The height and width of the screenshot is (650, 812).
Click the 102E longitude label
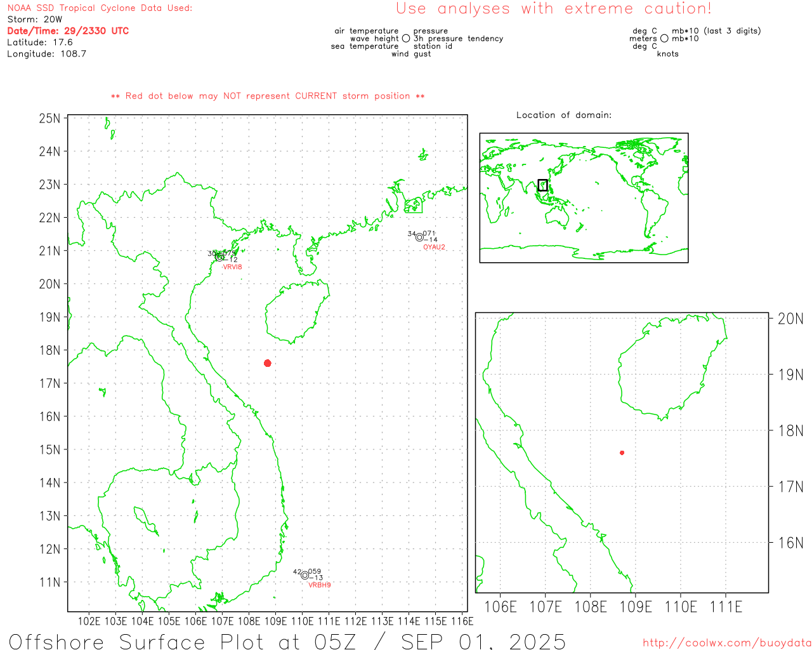(89, 621)
